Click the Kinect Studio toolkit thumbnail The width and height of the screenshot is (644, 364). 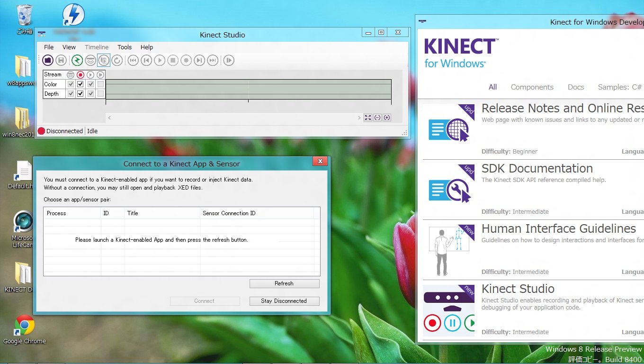[448, 311]
